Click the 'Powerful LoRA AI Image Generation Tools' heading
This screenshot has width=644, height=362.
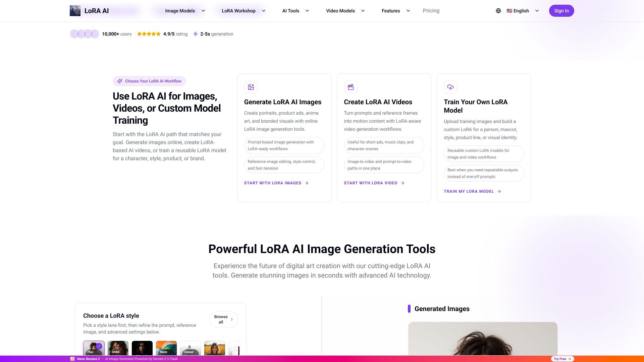[x=322, y=249]
